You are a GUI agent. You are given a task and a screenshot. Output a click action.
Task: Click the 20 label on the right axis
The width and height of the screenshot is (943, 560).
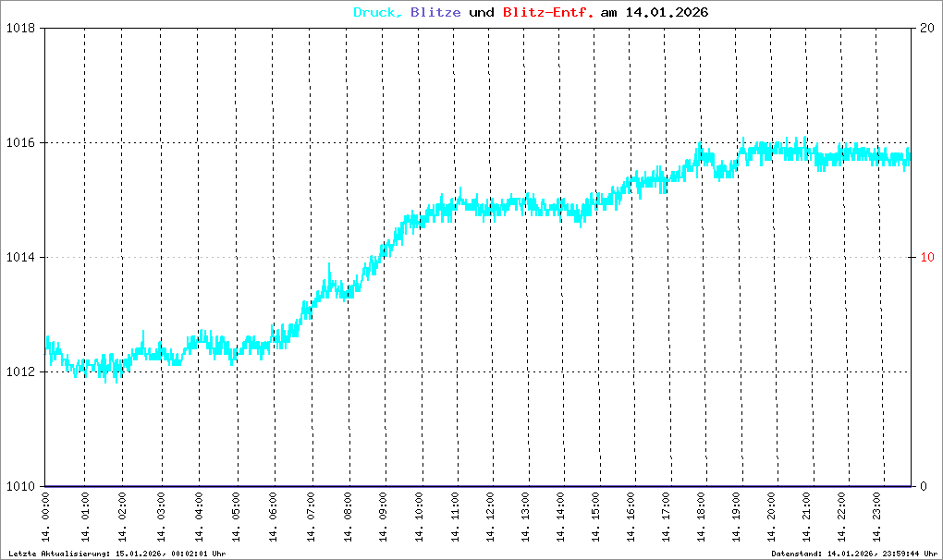pos(925,28)
